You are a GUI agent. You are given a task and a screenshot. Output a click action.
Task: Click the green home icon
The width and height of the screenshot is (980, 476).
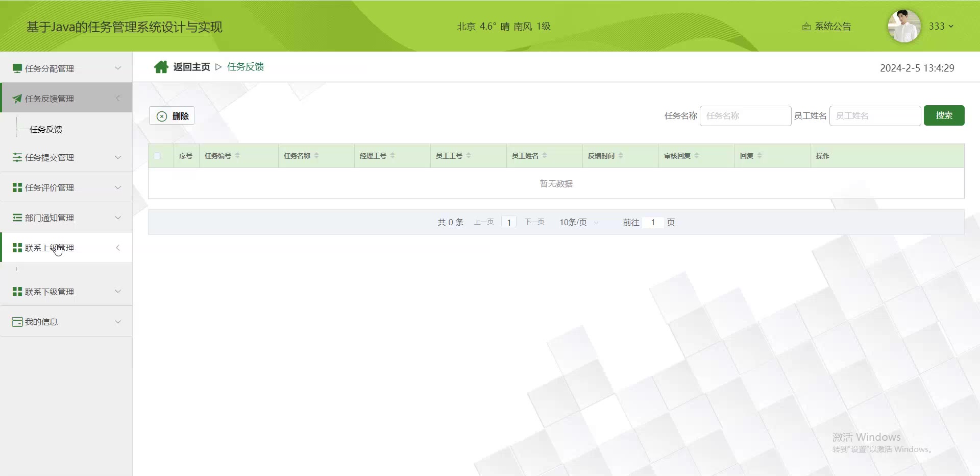coord(161,67)
